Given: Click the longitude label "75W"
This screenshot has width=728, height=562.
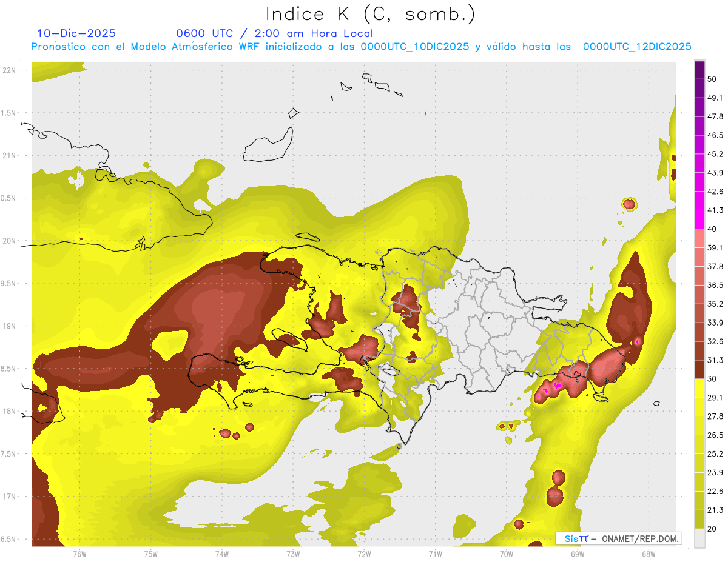Looking at the screenshot, I should click(150, 554).
